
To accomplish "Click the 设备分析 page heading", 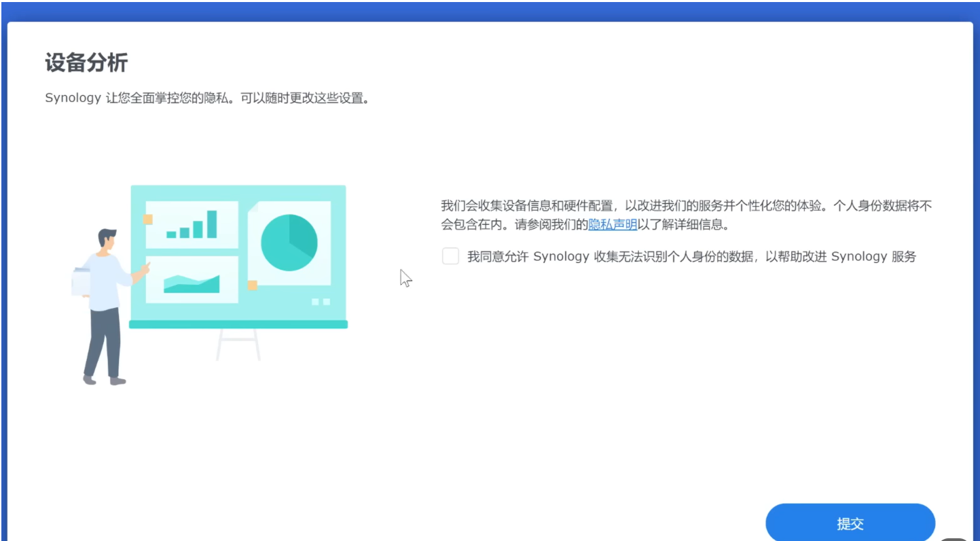I will pos(86,63).
